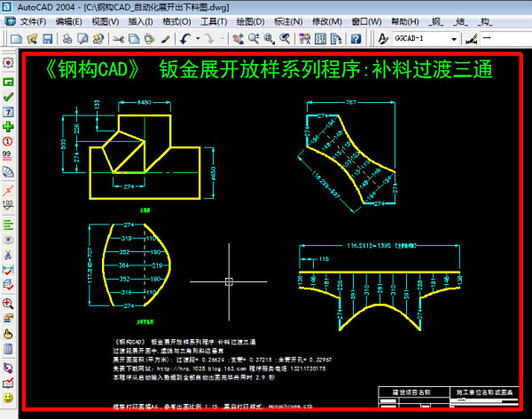Click the AutoCAD document icon beside 文件
The height and width of the screenshot is (419, 532).
(10, 21)
